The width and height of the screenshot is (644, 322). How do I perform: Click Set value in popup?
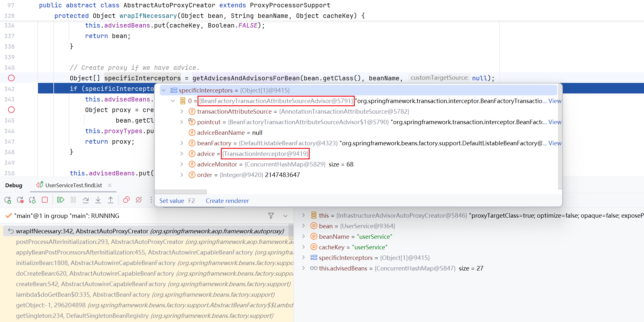[172, 201]
